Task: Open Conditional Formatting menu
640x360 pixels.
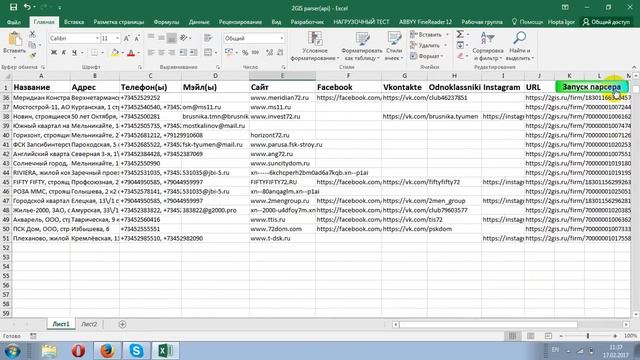Action: [315, 46]
